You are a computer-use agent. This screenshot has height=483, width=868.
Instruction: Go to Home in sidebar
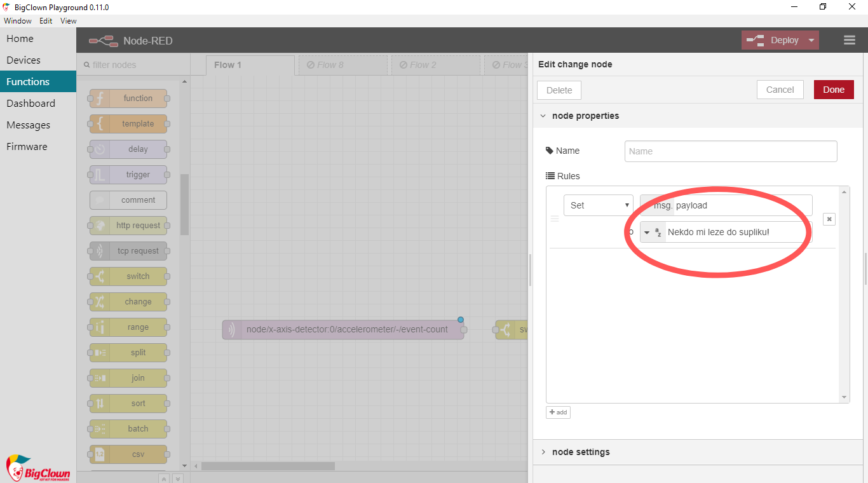point(38,38)
